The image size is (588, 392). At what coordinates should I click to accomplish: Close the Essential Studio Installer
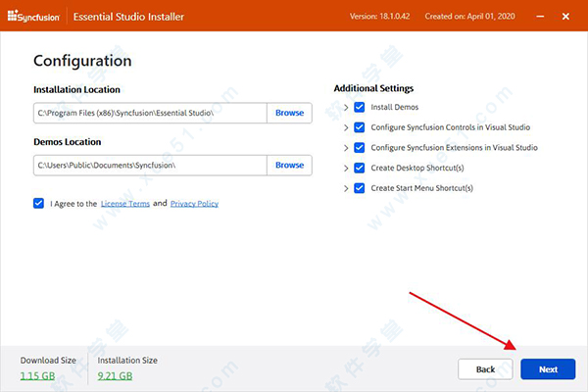tap(565, 17)
